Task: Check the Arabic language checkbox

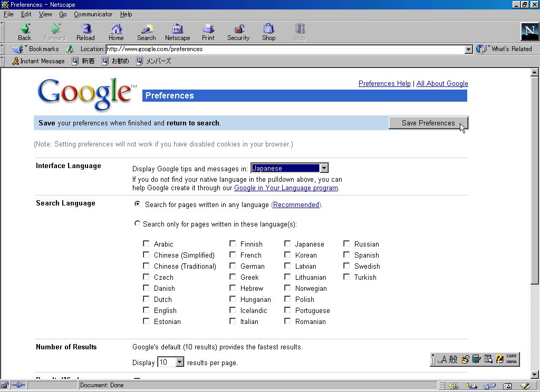Action: tap(146, 243)
